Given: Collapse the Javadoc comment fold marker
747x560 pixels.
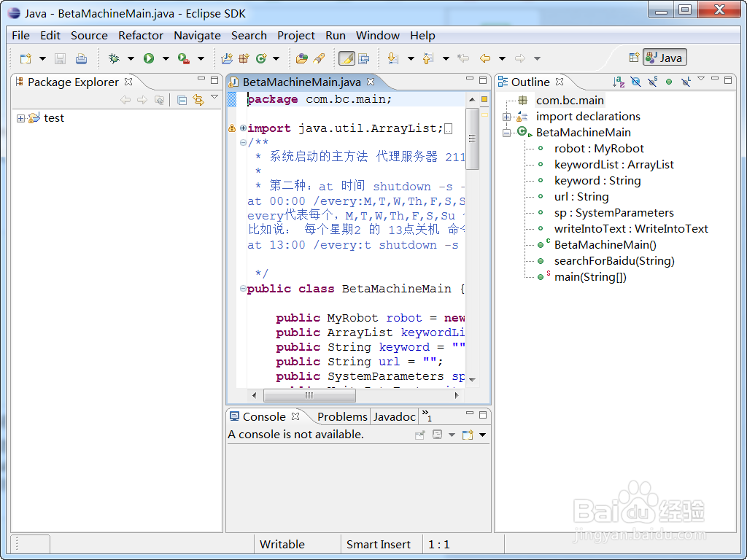Looking at the screenshot, I should (x=243, y=142).
